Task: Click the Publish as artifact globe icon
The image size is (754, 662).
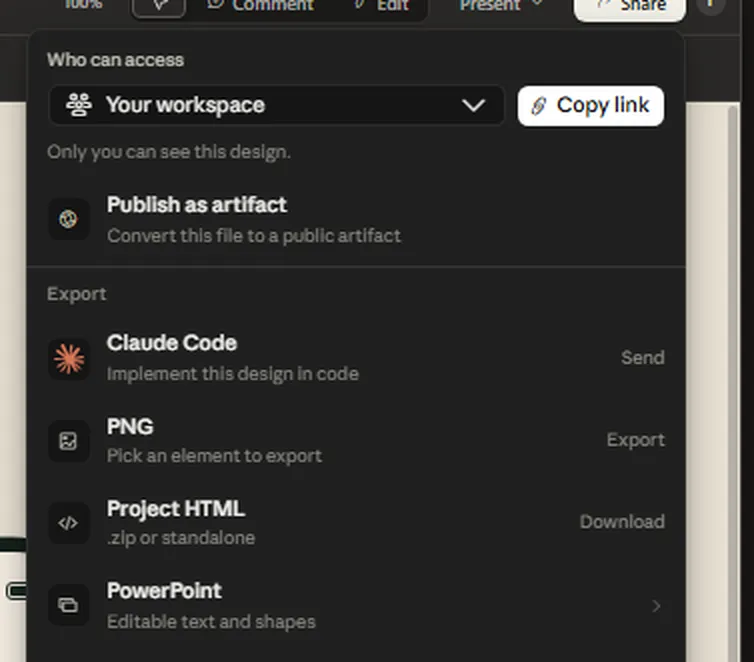Action: coord(68,219)
